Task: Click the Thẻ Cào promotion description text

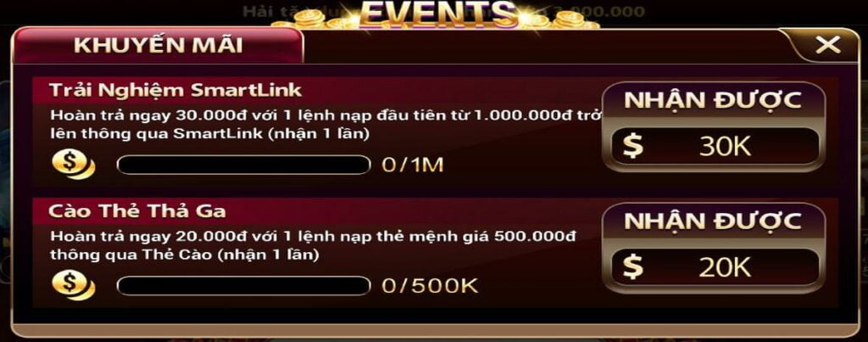Action: pos(314,245)
